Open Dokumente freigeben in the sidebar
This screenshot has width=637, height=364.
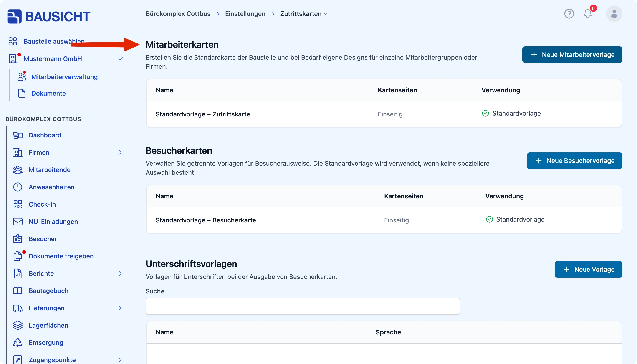click(61, 256)
